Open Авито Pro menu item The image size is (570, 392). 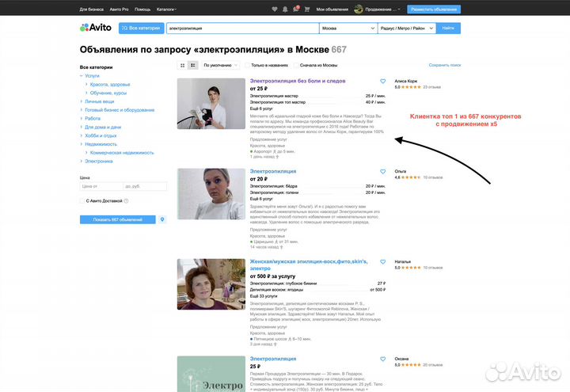(119, 10)
